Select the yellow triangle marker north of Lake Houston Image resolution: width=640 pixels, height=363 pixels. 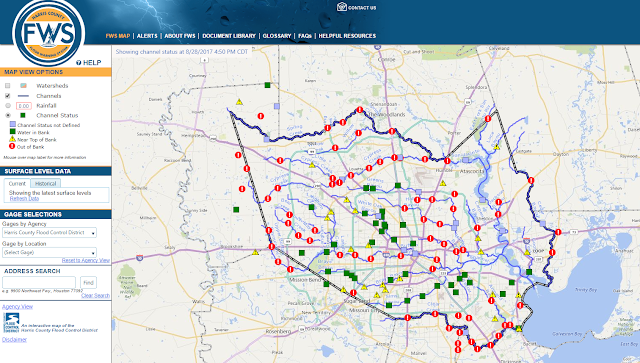pyautogui.click(x=497, y=146)
